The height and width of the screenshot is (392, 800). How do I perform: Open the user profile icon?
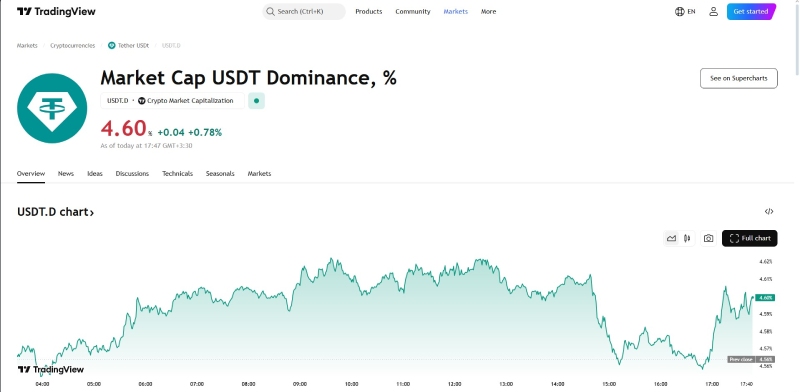pos(713,11)
